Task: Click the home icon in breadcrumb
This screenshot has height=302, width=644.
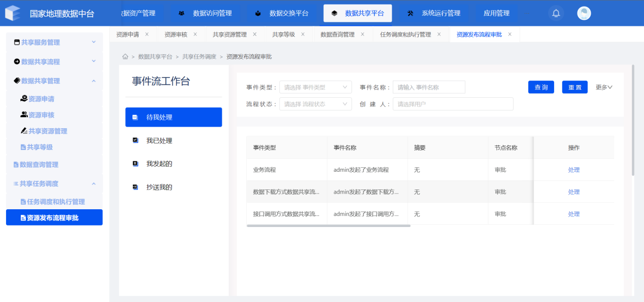Action: click(125, 57)
